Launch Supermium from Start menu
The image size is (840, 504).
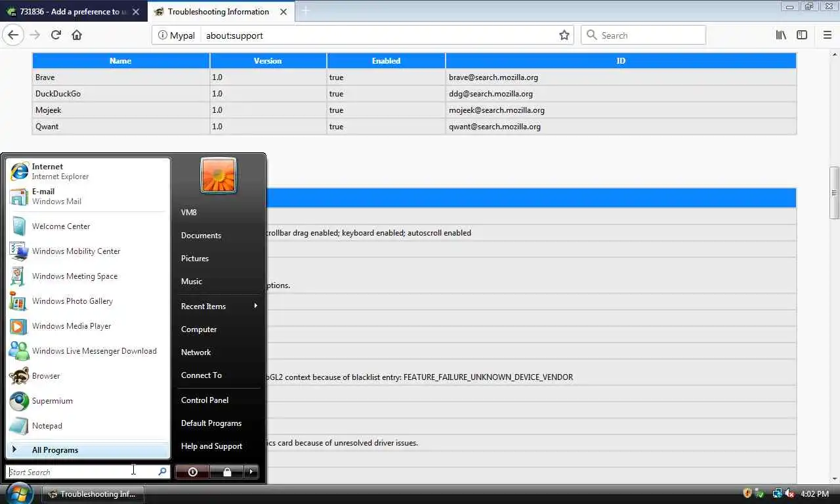(x=88, y=401)
